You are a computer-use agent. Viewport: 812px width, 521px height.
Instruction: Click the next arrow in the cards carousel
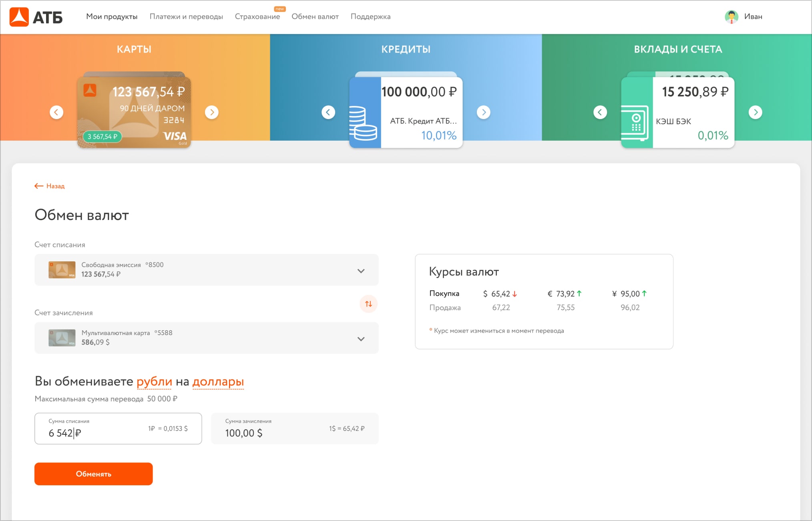(212, 112)
